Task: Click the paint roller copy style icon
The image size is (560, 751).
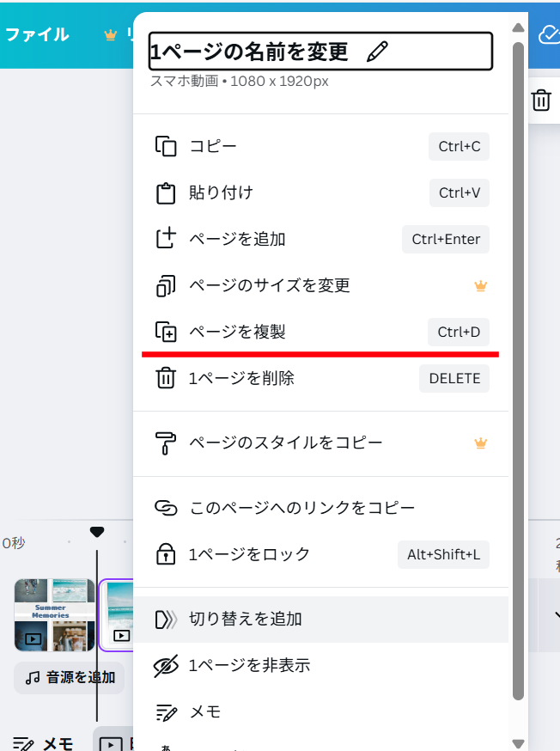Action: click(166, 443)
